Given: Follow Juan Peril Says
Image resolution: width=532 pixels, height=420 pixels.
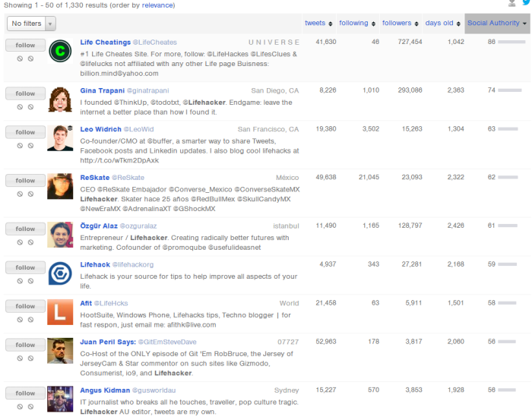Looking at the screenshot, I should 25,345.
